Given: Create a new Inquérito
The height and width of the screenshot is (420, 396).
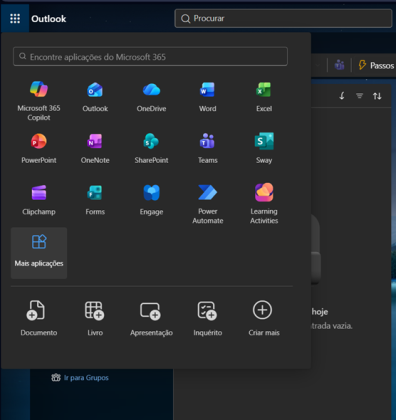Looking at the screenshot, I should (208, 318).
